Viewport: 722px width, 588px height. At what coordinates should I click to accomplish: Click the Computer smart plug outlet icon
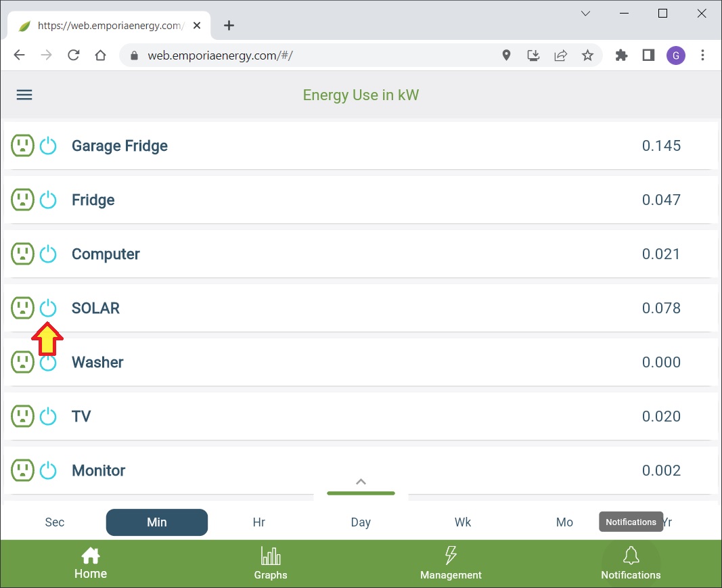point(22,254)
